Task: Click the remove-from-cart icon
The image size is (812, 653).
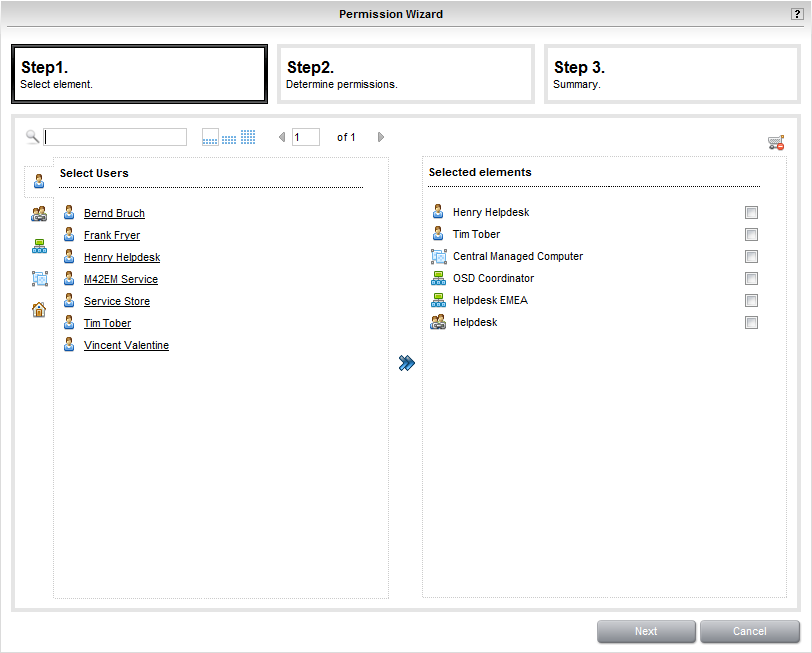Action: pyautogui.click(x=776, y=142)
